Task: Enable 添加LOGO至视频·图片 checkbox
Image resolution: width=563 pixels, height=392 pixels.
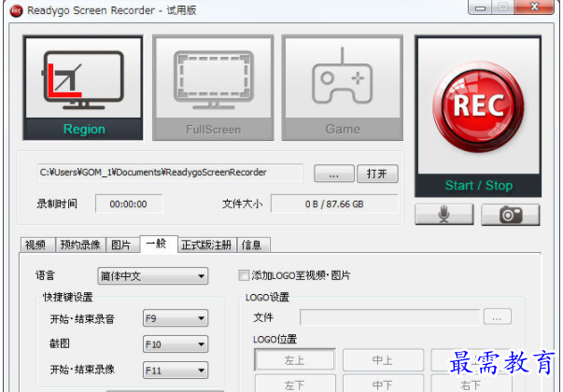Action: click(245, 276)
